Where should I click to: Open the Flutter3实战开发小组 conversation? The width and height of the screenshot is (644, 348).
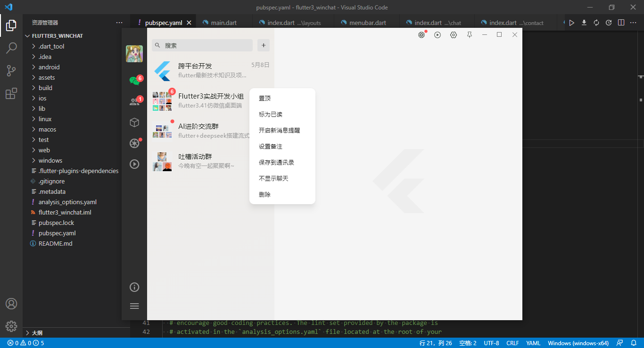(x=211, y=101)
